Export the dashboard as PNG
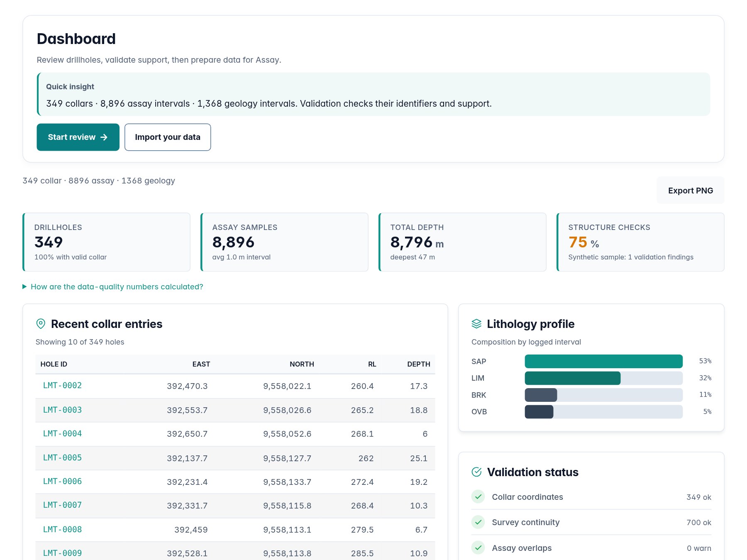The image size is (747, 560). pyautogui.click(x=691, y=191)
